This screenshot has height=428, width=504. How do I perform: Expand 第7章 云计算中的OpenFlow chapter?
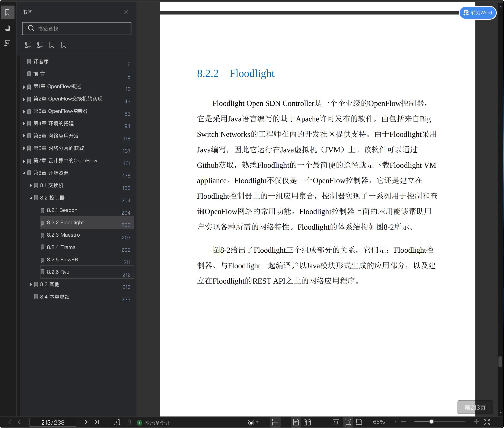[x=24, y=161]
